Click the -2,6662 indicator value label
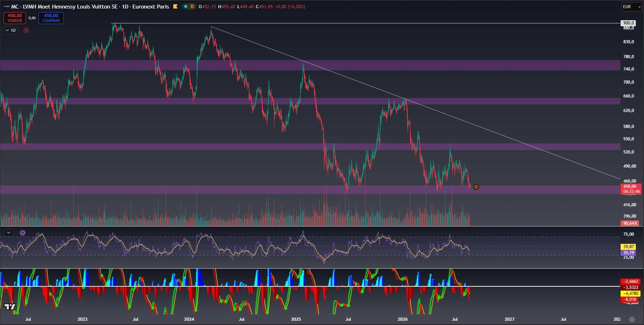644x325 pixels. point(631,281)
